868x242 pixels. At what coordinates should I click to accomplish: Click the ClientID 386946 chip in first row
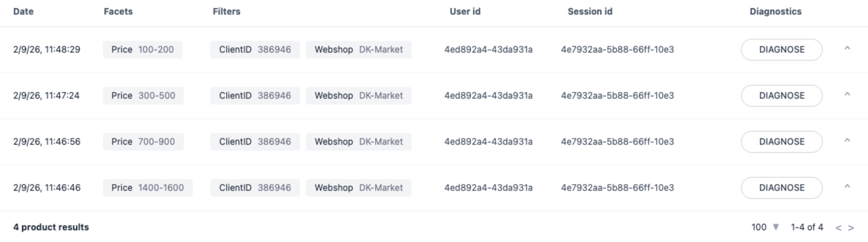click(255, 50)
